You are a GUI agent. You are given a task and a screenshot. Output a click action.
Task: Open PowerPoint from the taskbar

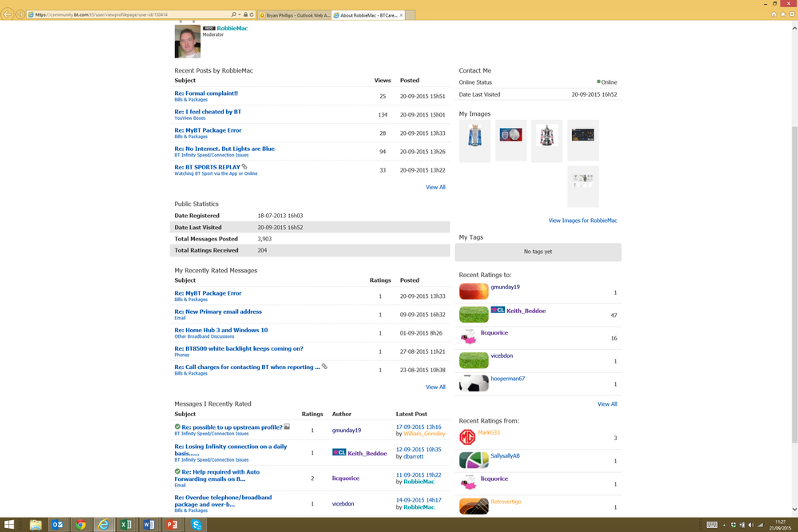[x=172, y=525]
